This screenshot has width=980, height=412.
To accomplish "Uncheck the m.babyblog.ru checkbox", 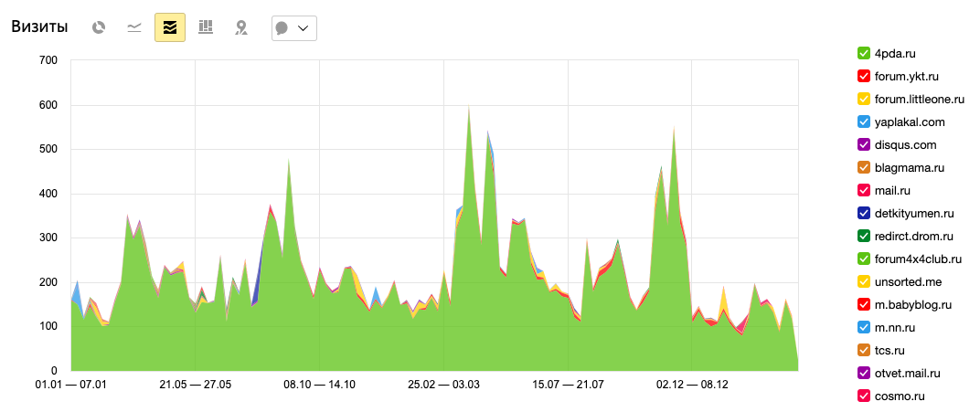I will click(864, 304).
